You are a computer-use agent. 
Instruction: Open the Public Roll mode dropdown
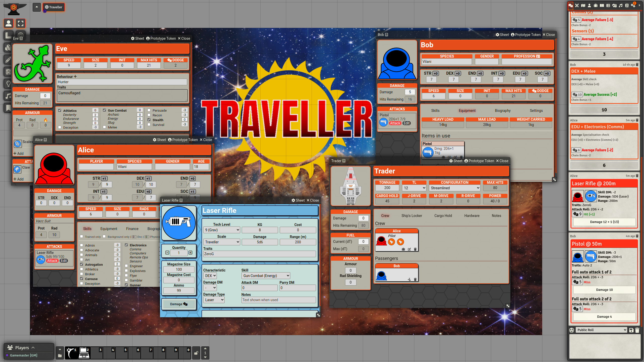(601, 330)
